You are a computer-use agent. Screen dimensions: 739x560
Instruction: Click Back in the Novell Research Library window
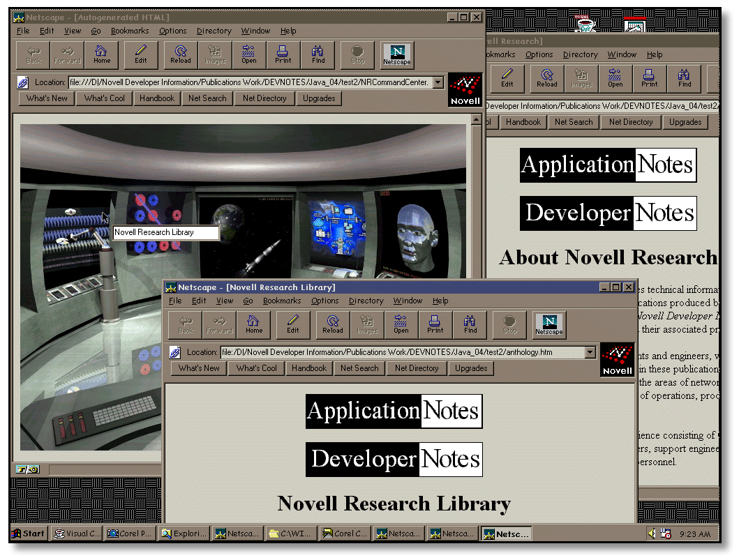[x=186, y=325]
